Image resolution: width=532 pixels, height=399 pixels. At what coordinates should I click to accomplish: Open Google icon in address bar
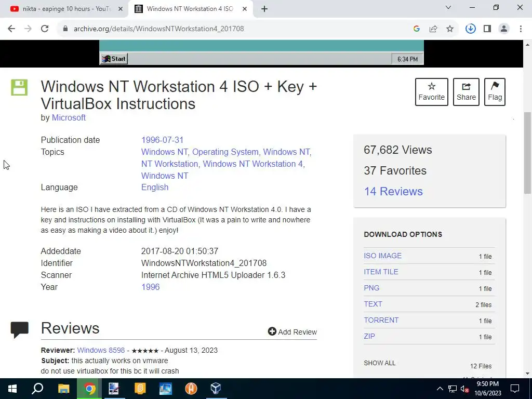(x=417, y=29)
